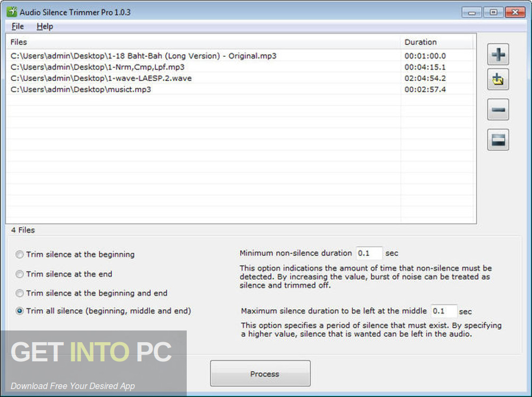
Task: Click duration value 02:04:54.2
Action: pos(425,78)
